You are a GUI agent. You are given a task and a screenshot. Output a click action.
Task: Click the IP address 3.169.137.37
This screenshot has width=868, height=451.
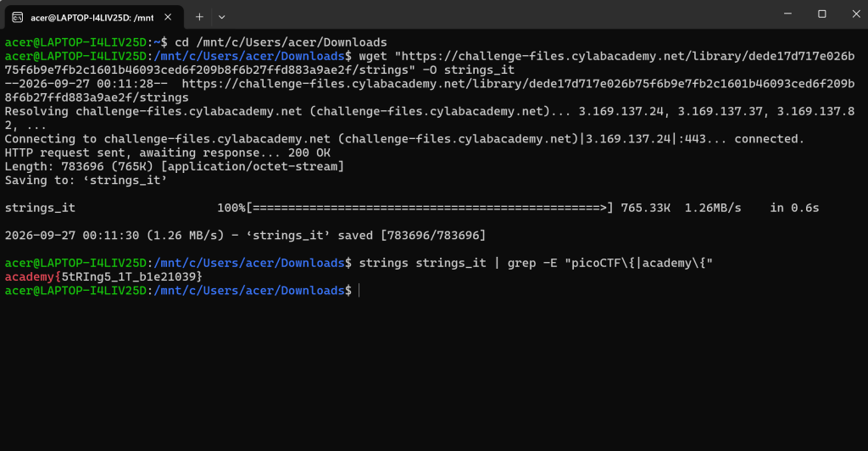(x=721, y=111)
